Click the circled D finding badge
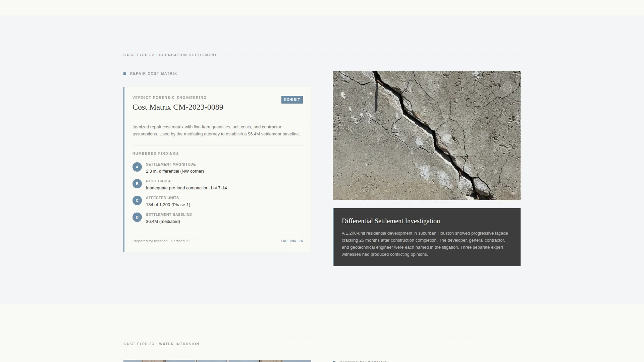Viewport: 644px width, 362px height. (137, 217)
